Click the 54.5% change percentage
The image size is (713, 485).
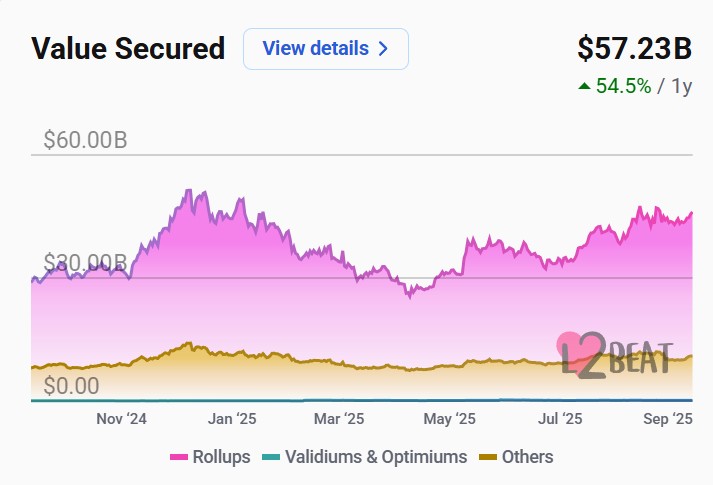coord(624,86)
